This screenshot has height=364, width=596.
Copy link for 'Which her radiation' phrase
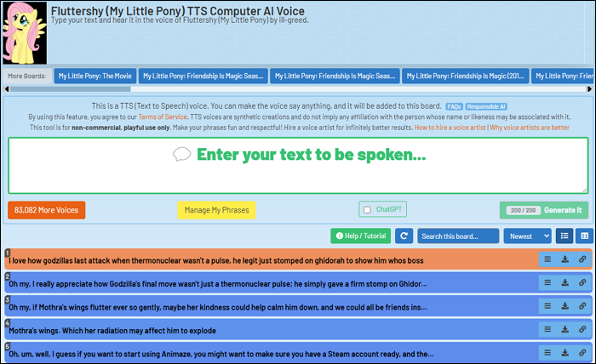[x=582, y=329]
